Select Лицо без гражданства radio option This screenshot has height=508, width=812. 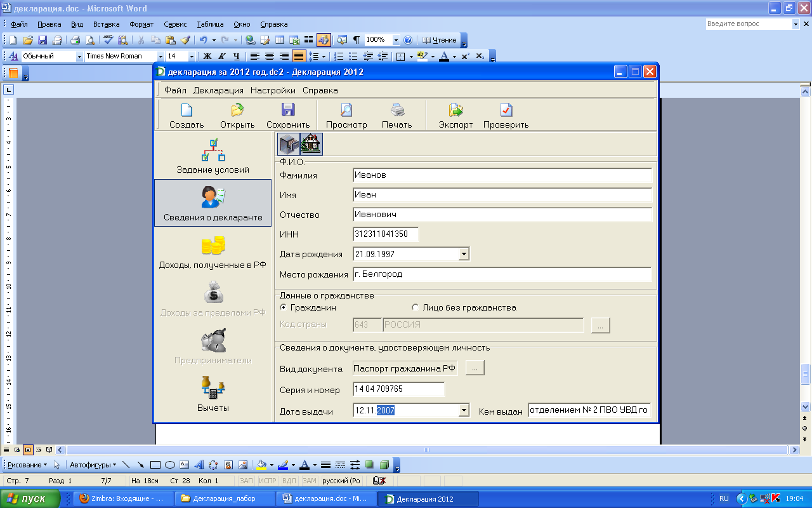[416, 308]
